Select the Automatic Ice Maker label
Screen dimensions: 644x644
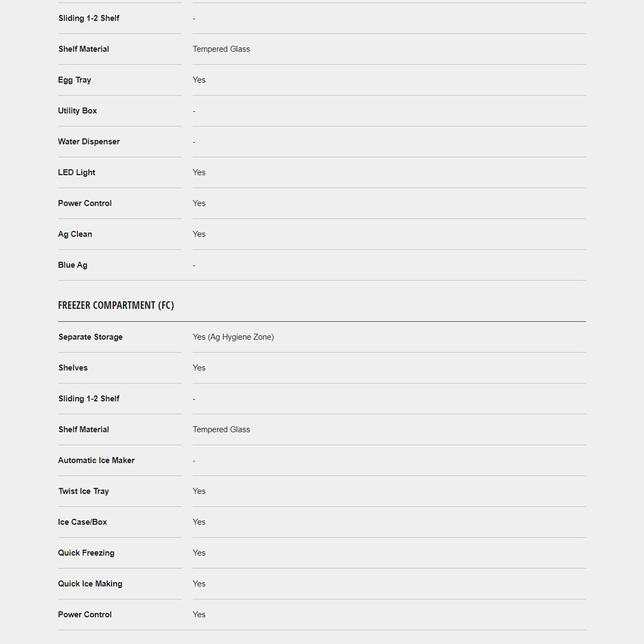coord(97,460)
